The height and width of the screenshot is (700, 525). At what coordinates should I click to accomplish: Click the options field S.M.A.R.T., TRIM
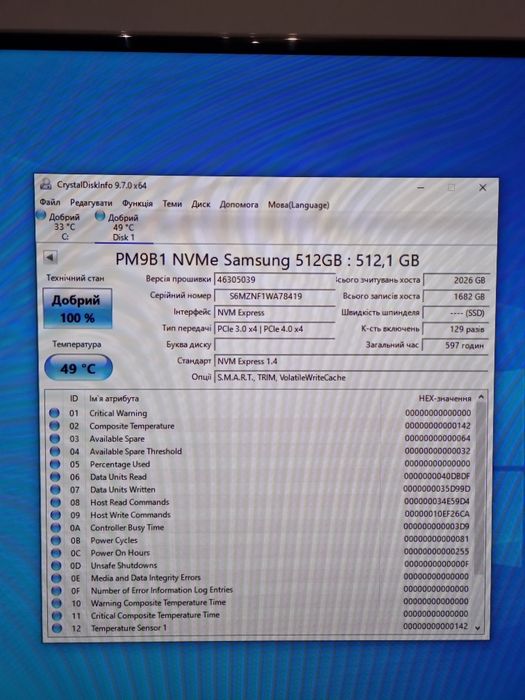351,378
